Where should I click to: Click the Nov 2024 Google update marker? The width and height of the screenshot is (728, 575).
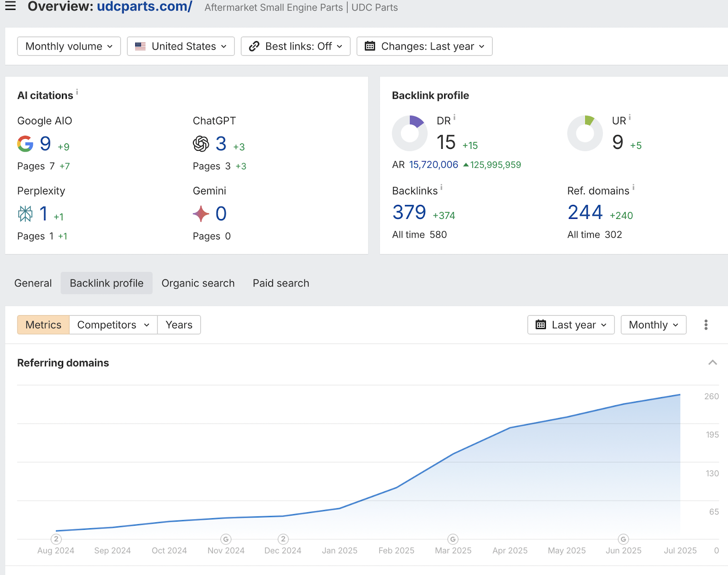tap(226, 539)
